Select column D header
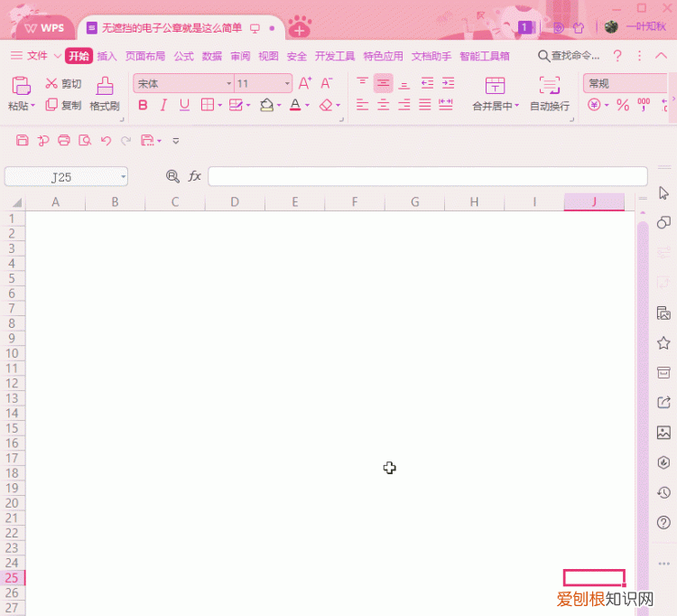This screenshot has height=616, width=677. [235, 201]
